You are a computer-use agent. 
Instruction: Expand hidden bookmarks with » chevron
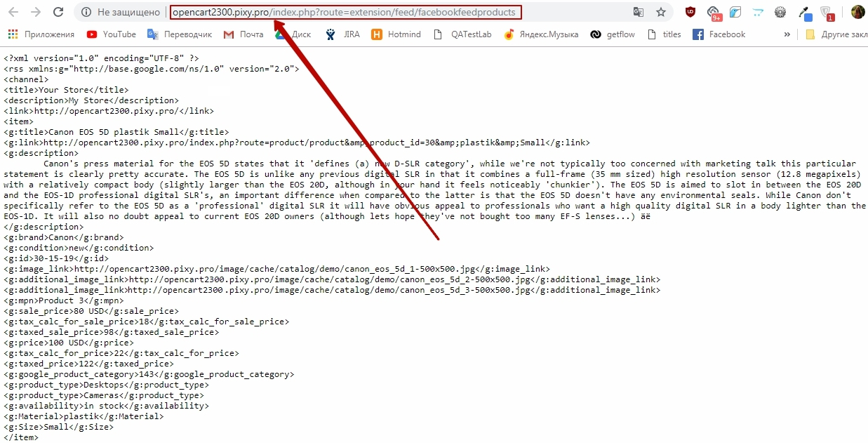coord(787,34)
